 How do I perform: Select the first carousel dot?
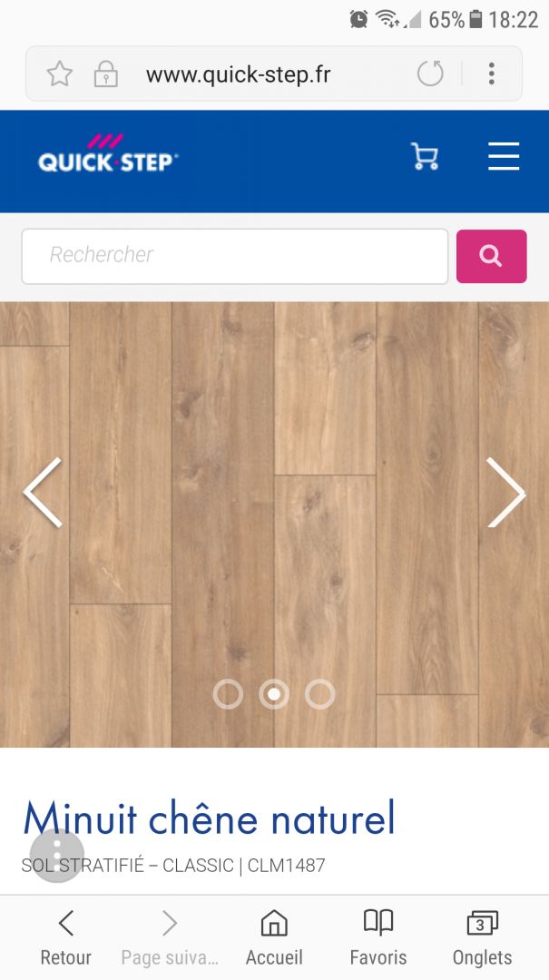[228, 694]
